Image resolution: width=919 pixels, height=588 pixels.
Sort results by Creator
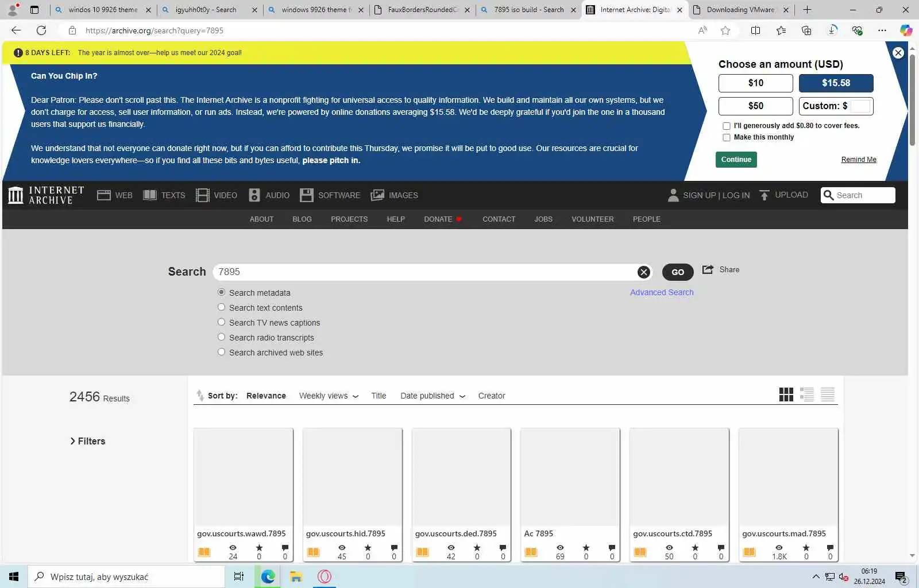coord(492,396)
